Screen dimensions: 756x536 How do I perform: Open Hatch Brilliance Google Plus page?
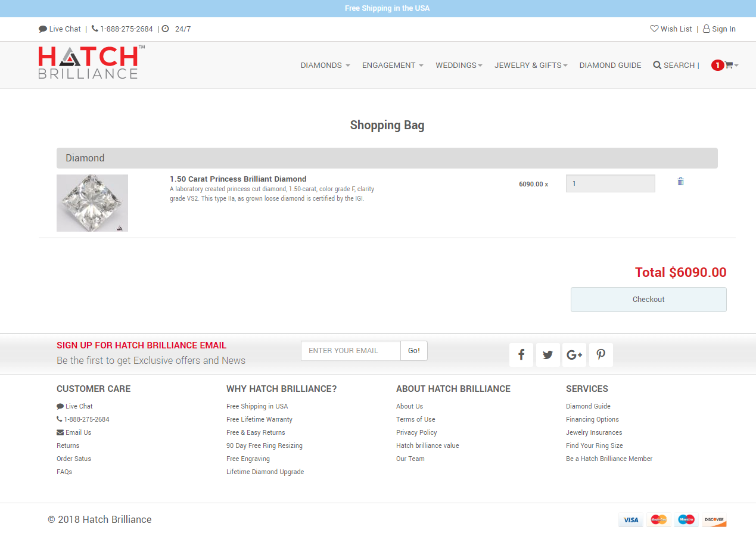pos(574,355)
